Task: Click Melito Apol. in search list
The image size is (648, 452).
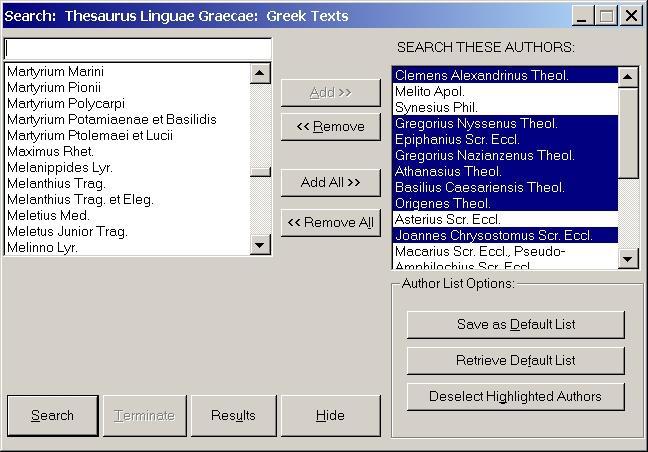Action: click(505, 92)
